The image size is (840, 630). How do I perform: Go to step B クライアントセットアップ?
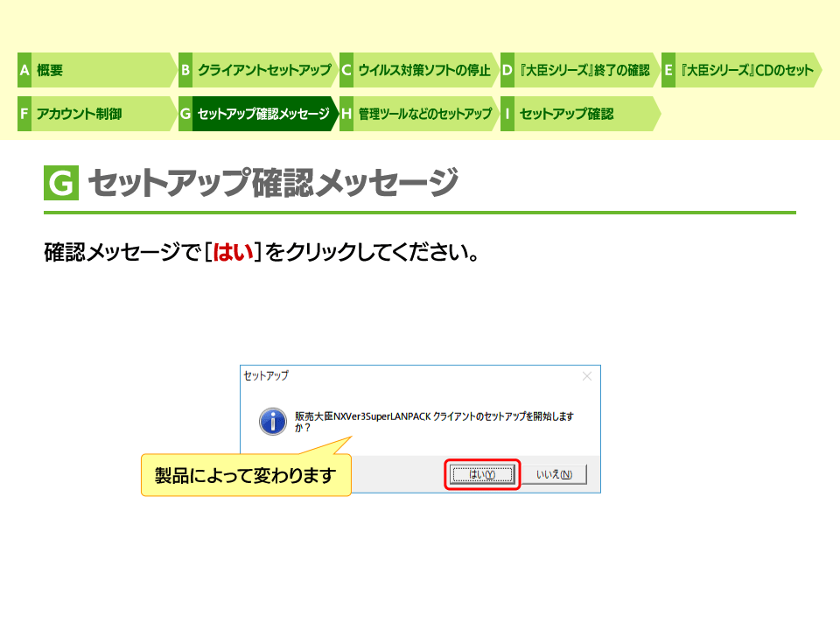point(257,70)
